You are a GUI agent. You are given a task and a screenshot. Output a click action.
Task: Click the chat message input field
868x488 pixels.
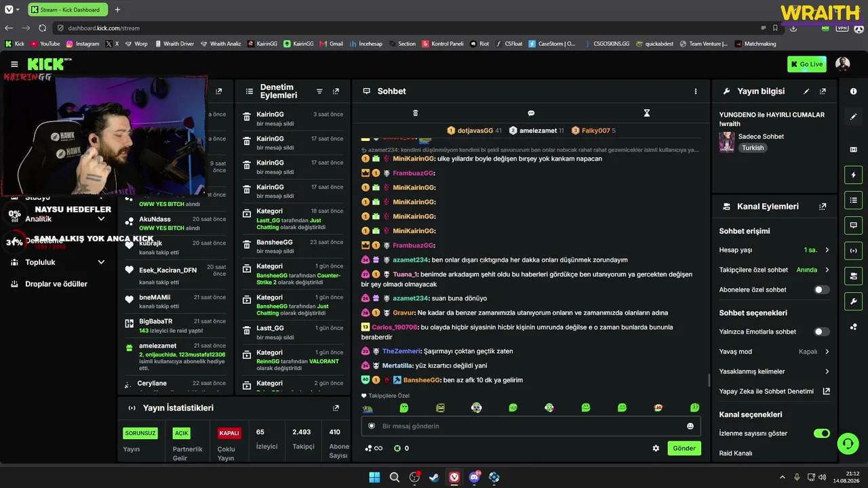click(x=531, y=426)
